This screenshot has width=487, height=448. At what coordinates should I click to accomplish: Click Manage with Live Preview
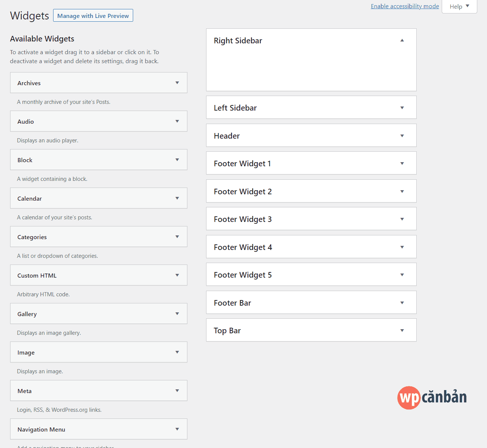[x=93, y=15]
